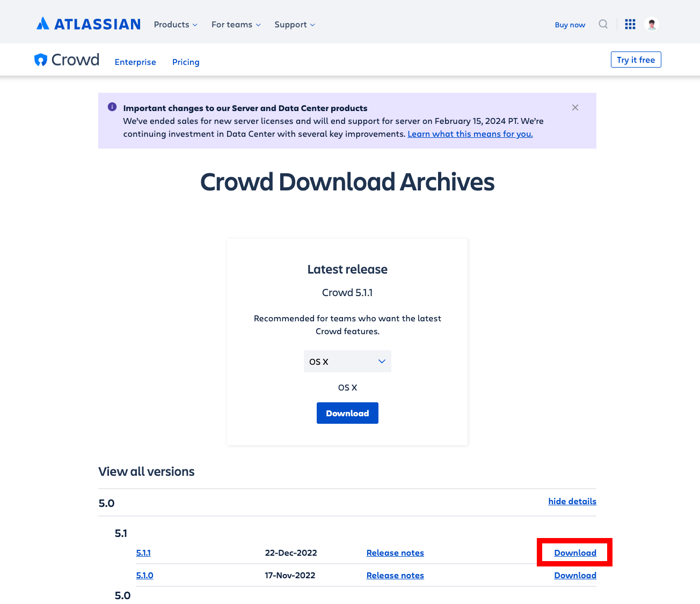This screenshot has width=700, height=604.
Task: Click the Try it free button
Action: click(x=636, y=60)
